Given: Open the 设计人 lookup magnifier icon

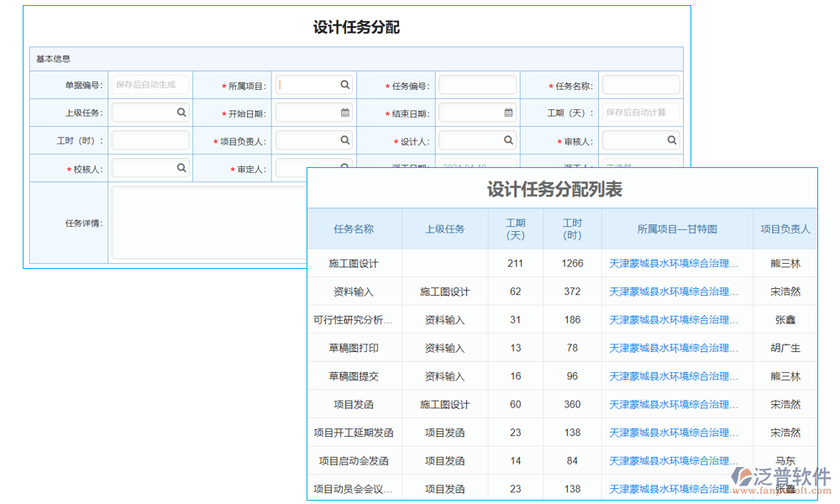Looking at the screenshot, I should pyautogui.click(x=509, y=139).
